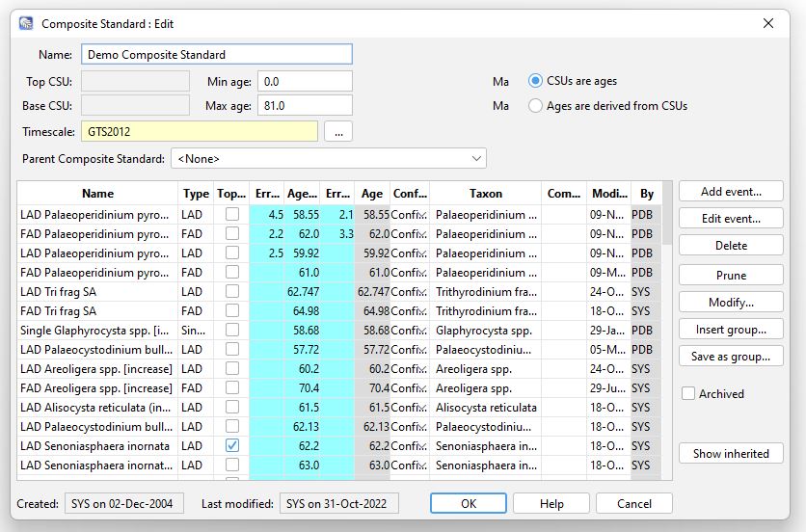Click the Delete button

(x=731, y=245)
